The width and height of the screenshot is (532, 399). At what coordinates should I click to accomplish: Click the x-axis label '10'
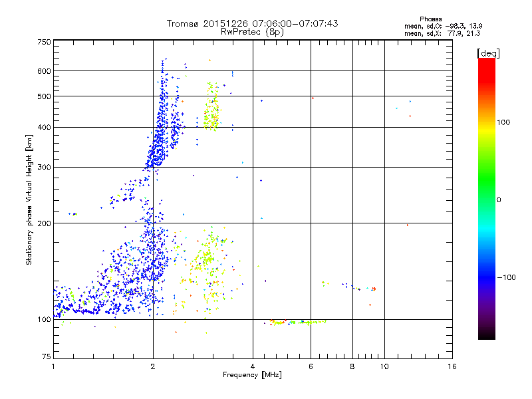pyautogui.click(x=384, y=366)
